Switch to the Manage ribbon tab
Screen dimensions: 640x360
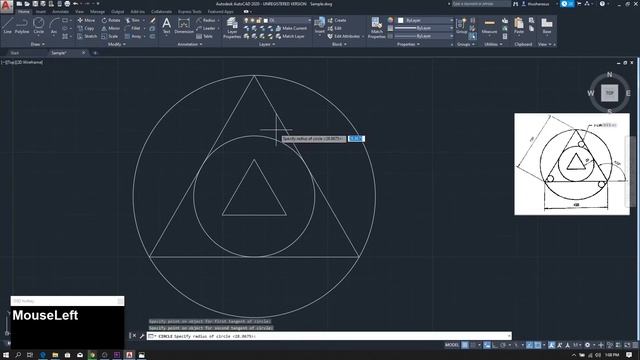click(97, 11)
